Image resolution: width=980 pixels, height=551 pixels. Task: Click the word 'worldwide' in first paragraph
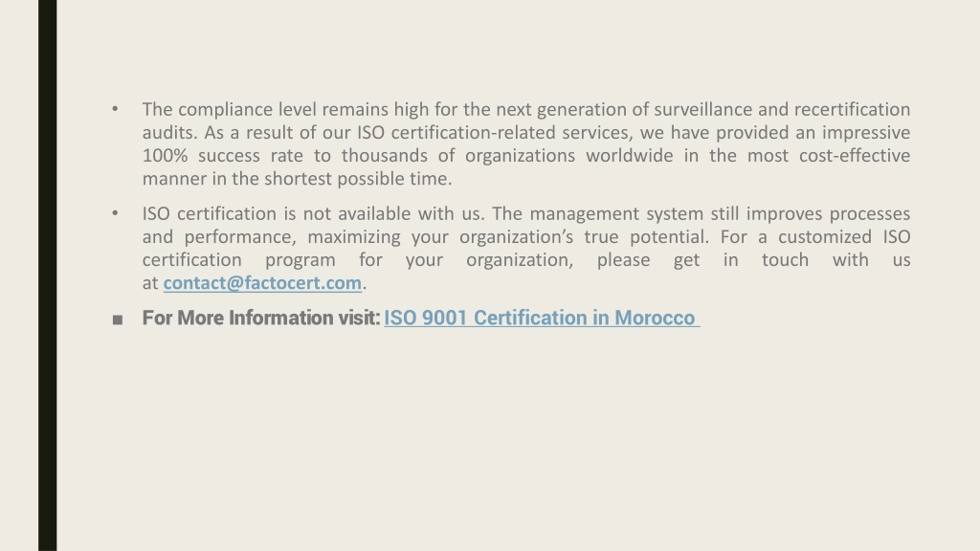pos(630,156)
